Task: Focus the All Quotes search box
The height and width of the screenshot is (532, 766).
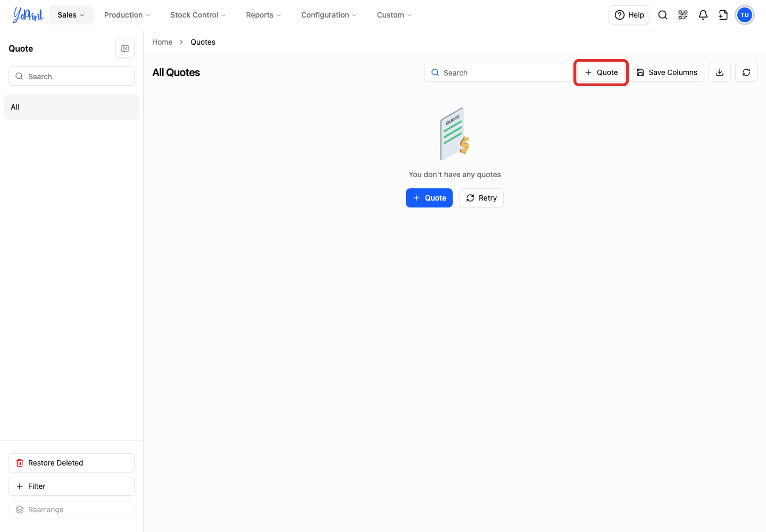Action: 498,72
